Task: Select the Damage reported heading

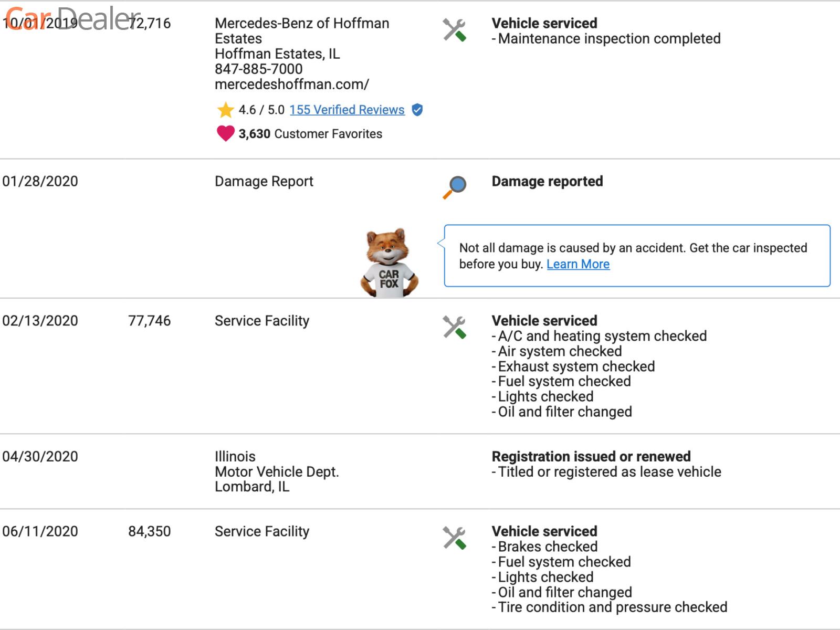Action: click(x=547, y=181)
